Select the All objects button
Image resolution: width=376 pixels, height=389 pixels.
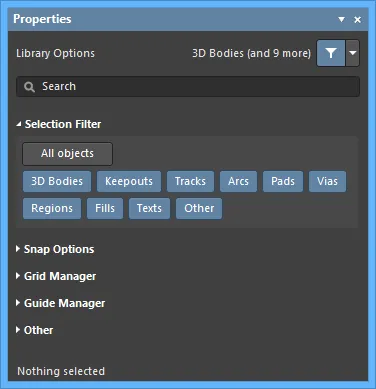coord(67,154)
